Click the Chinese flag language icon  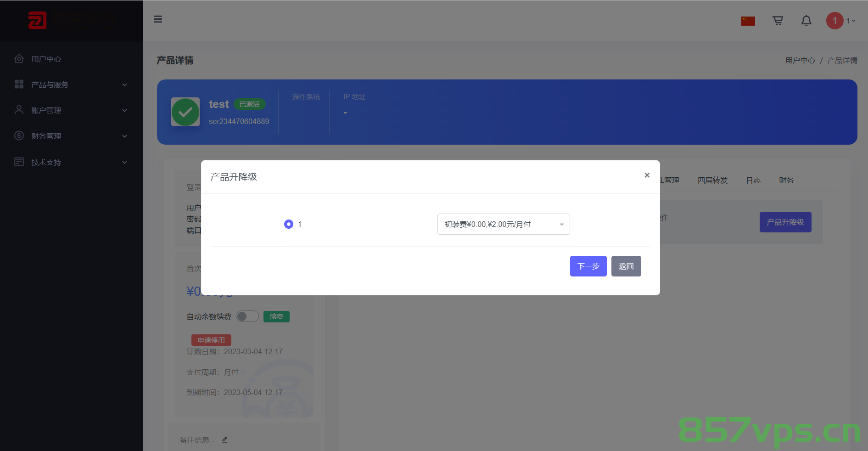(x=748, y=21)
